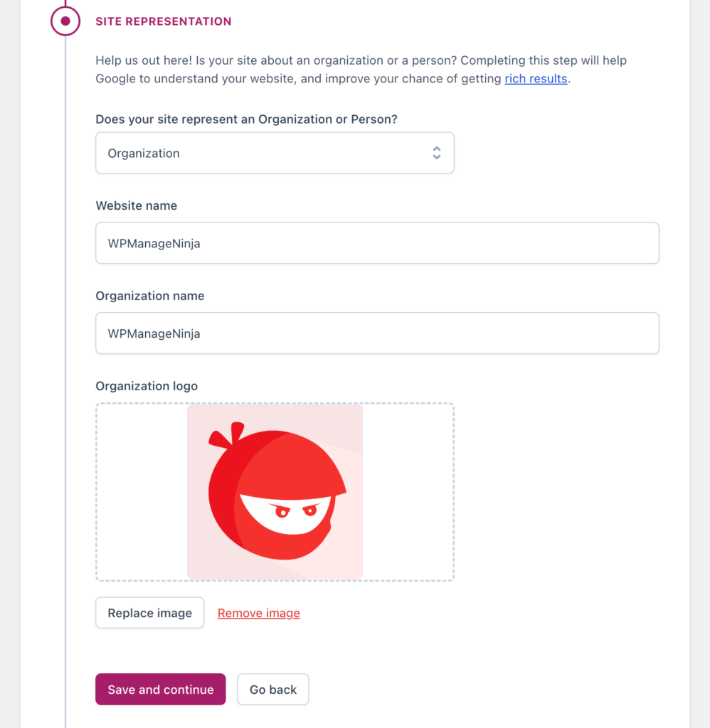Viewport: 710px width, 728px height.
Task: Click the Website name label
Action: [x=136, y=205]
